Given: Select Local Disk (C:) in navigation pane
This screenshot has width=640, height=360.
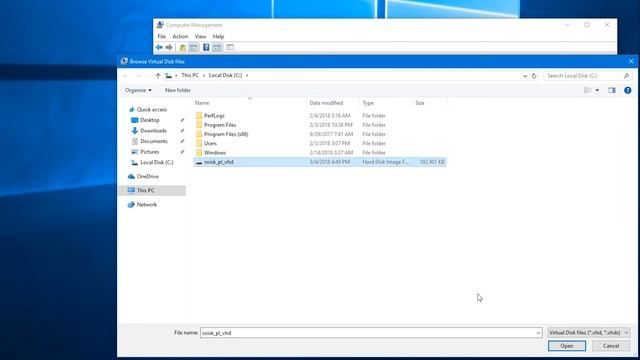Looking at the screenshot, I should pyautogui.click(x=153, y=162).
